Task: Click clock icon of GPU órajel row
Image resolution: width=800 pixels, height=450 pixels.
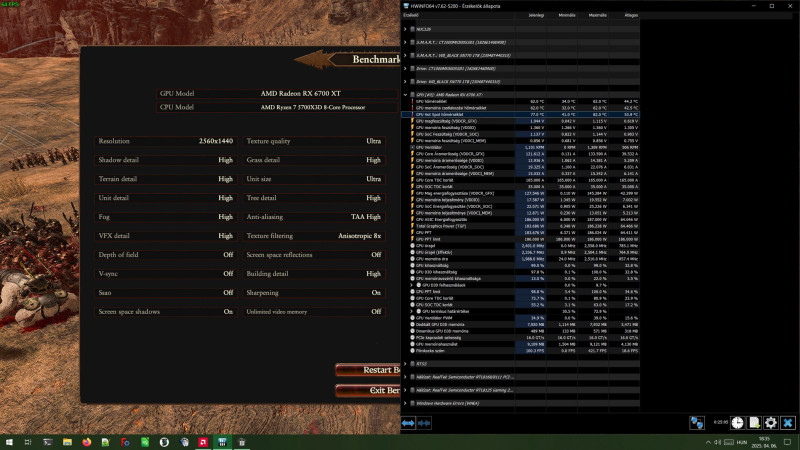Action: pos(413,245)
